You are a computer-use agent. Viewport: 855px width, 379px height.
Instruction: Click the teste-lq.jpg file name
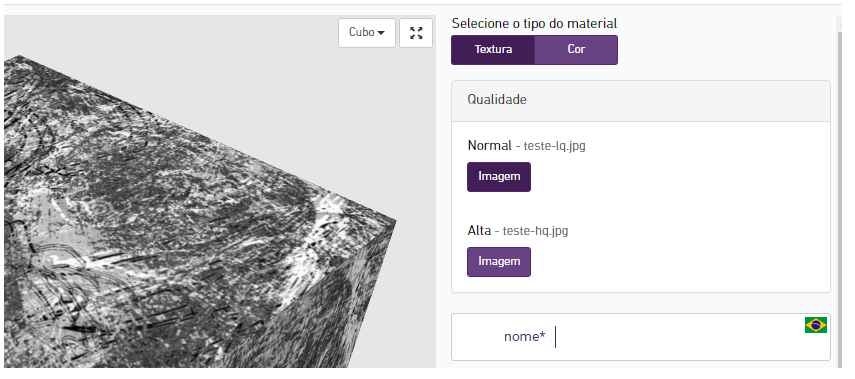coord(555,146)
